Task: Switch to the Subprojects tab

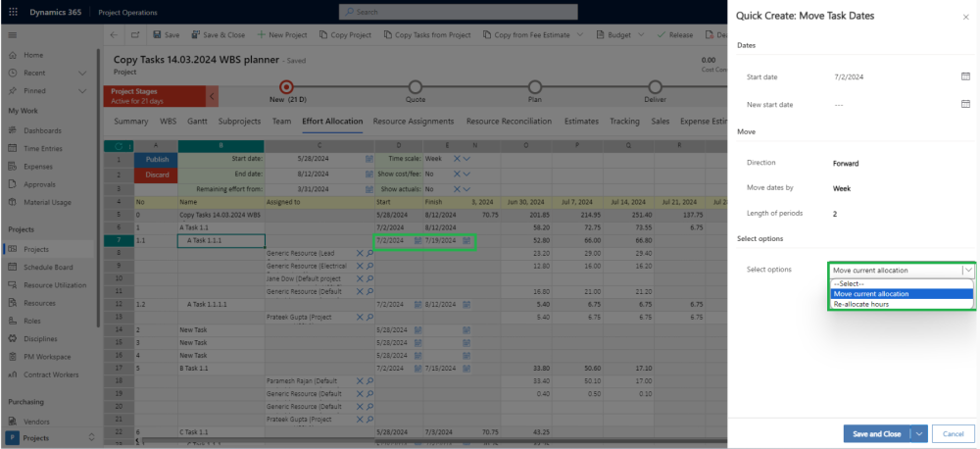Action: (239, 122)
